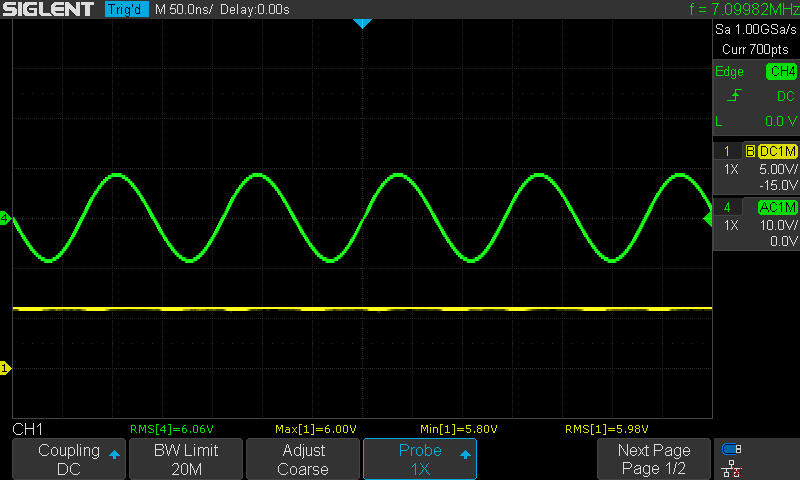Select the channel 4 AC1M coupling badge
Screen dimensions: 800x480
coord(778,207)
